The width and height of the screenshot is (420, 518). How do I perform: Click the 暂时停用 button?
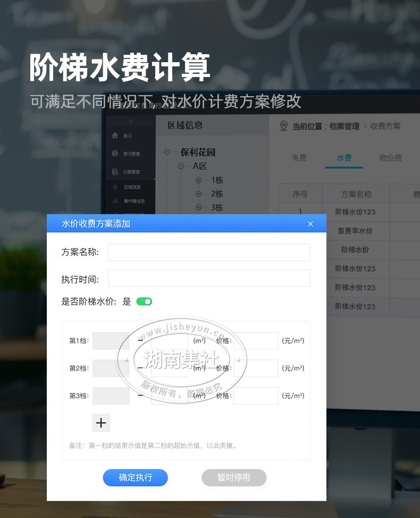[234, 478]
